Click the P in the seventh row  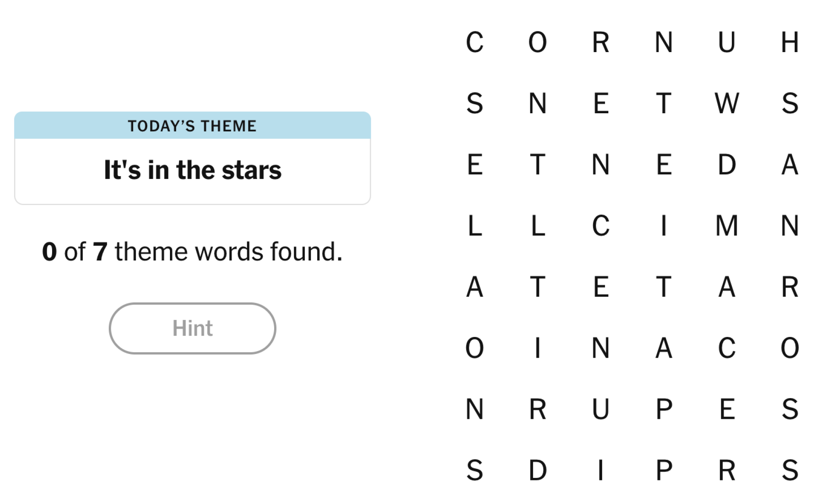click(664, 408)
